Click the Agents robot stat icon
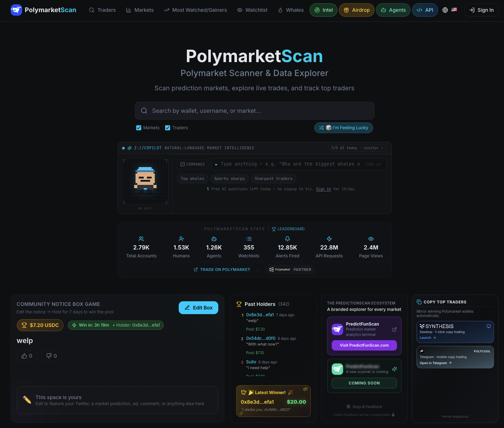 tap(214, 239)
